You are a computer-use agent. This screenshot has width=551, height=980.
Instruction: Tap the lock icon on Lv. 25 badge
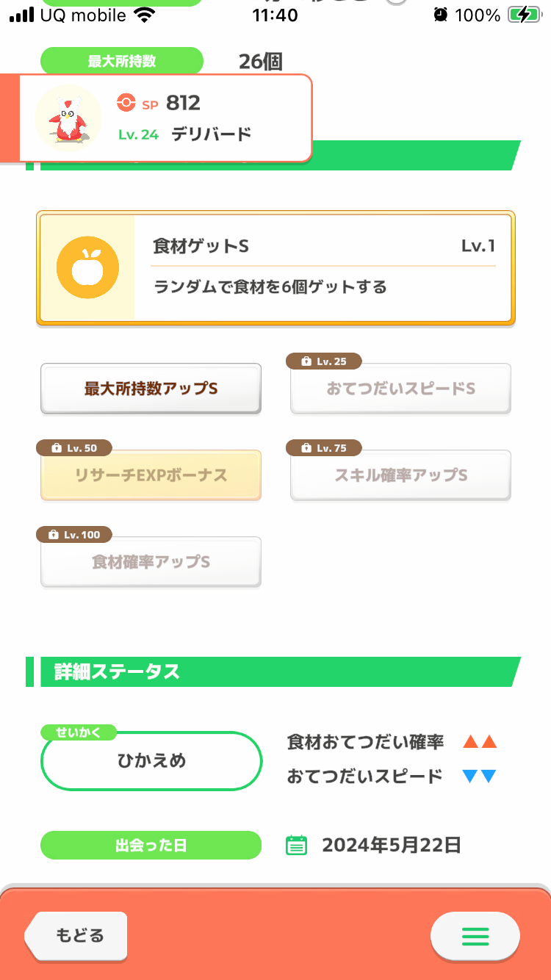click(306, 361)
